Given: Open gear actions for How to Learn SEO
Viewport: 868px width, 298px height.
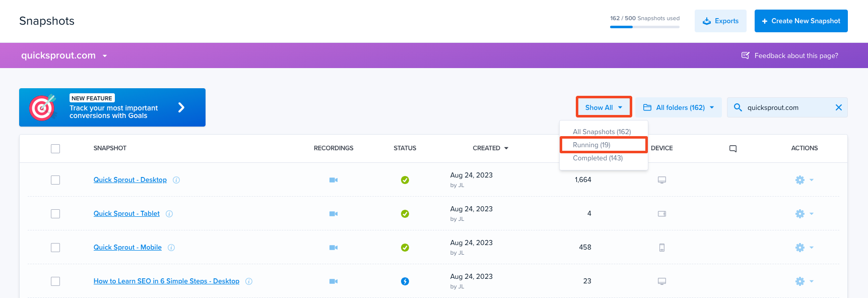Looking at the screenshot, I should click(x=800, y=281).
